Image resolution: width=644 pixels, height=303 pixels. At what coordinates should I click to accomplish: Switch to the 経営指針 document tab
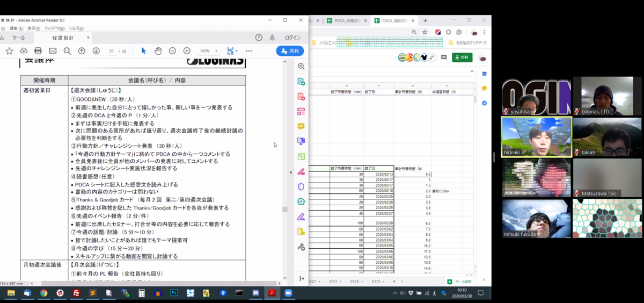63,38
